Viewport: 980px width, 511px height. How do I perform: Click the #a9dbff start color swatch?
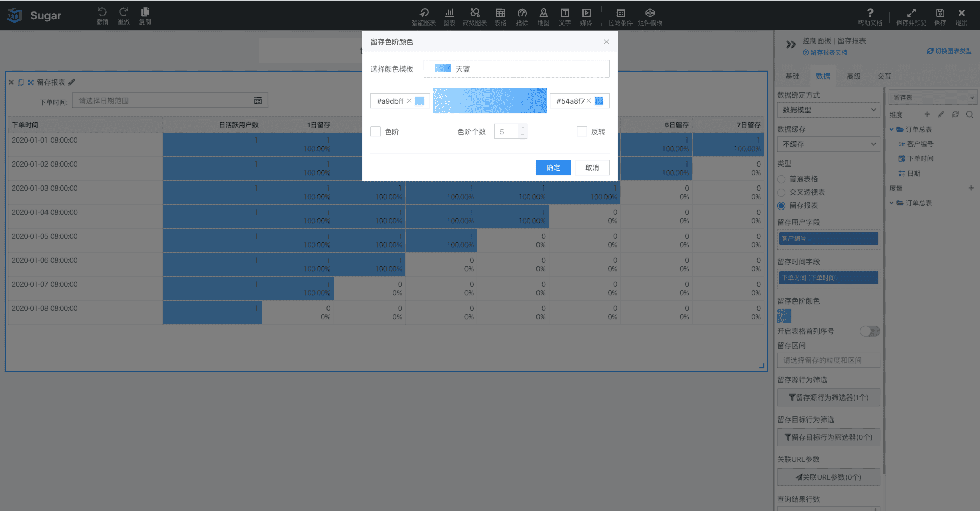pos(420,101)
